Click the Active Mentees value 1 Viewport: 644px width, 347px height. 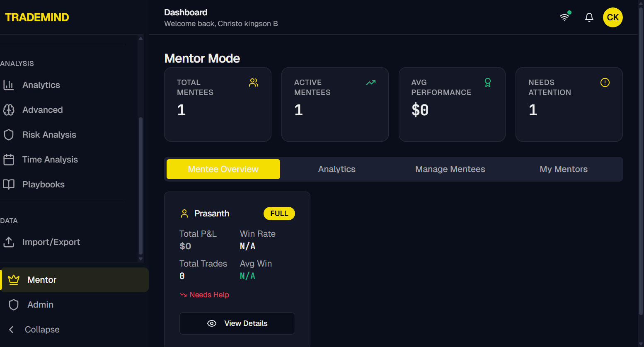298,110
